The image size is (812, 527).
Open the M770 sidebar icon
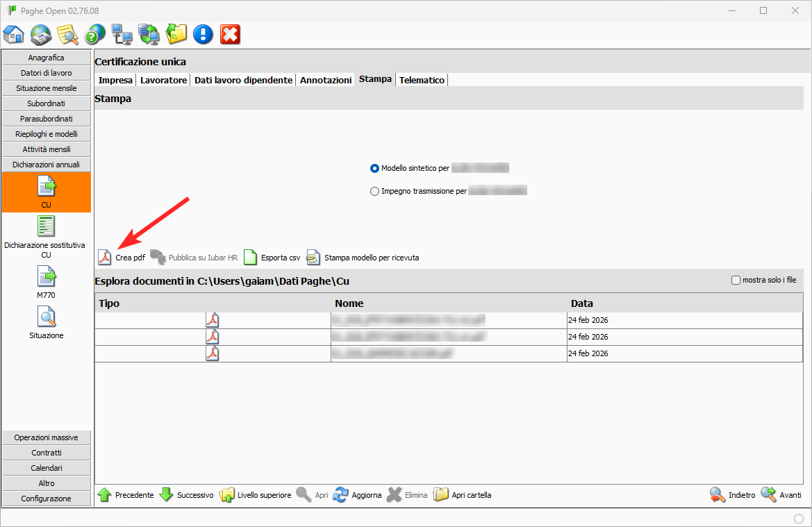tap(47, 278)
